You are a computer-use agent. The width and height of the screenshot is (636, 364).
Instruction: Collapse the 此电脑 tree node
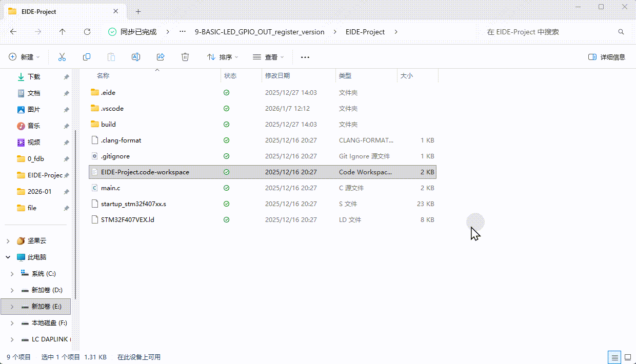(8, 257)
